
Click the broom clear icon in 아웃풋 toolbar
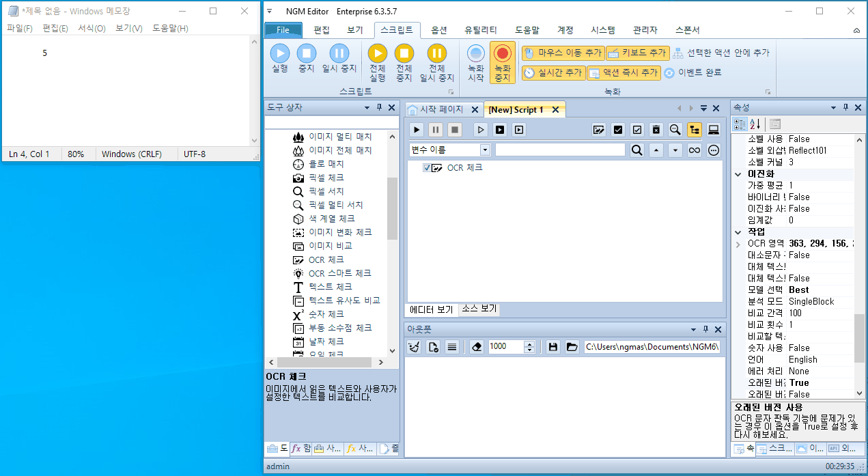(x=414, y=347)
